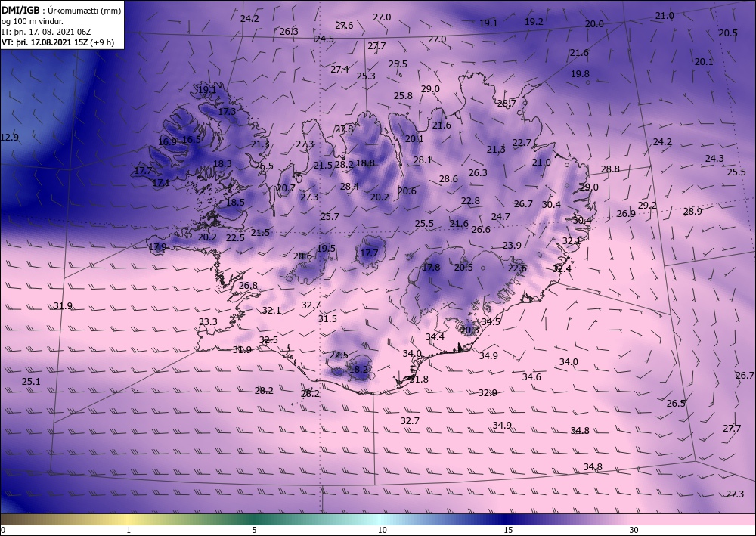Click the 29.2 value on the map
756x536 pixels.
point(647,206)
